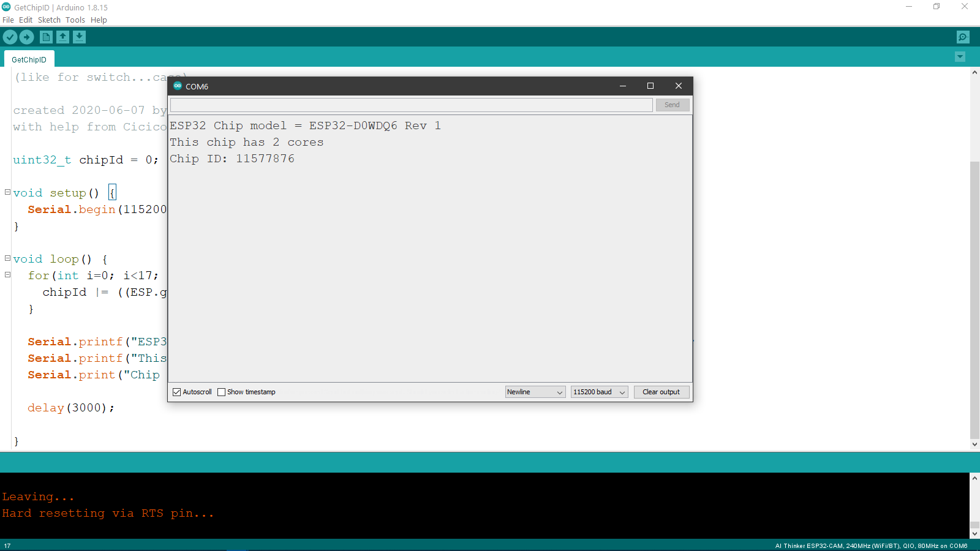This screenshot has height=551, width=980.
Task: Open the Newline line-ending dropdown
Action: click(535, 392)
